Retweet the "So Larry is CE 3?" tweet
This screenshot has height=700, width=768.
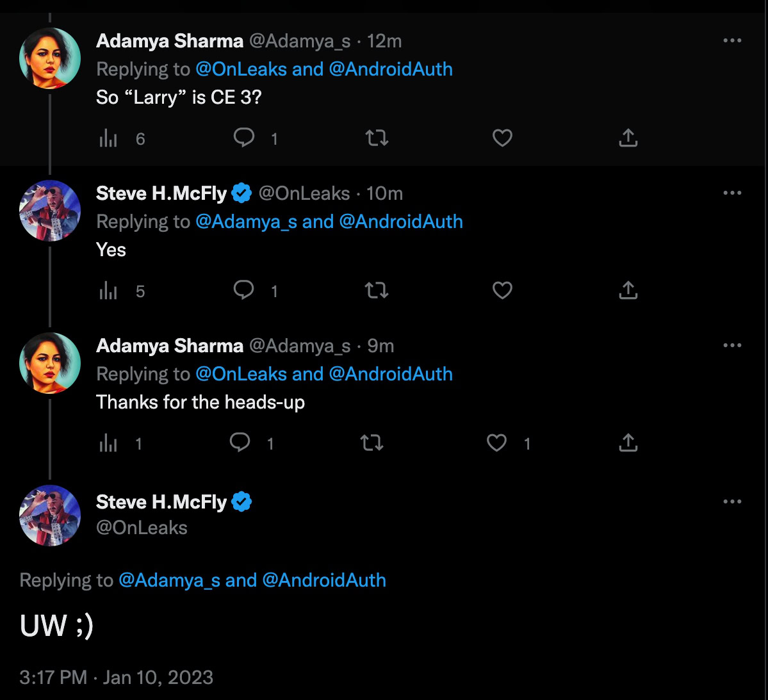[377, 138]
